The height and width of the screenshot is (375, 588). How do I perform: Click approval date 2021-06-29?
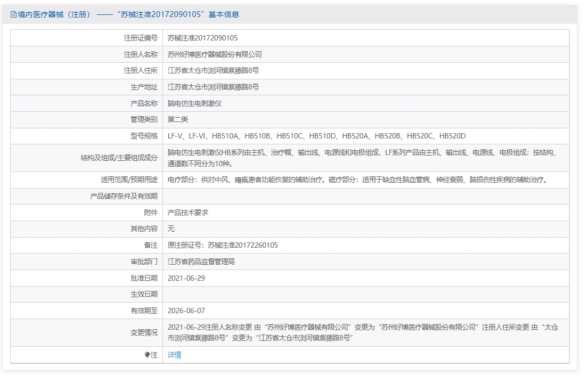point(186,278)
